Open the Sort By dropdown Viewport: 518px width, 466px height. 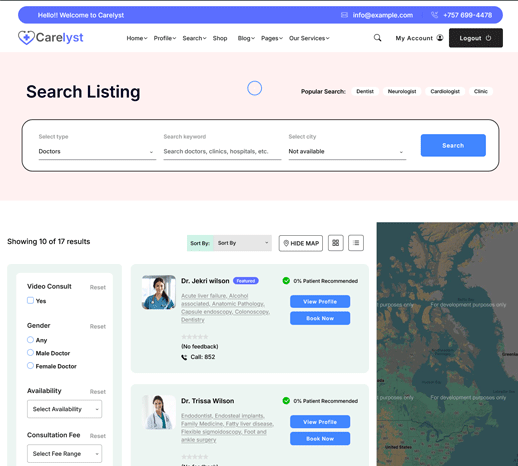243,243
